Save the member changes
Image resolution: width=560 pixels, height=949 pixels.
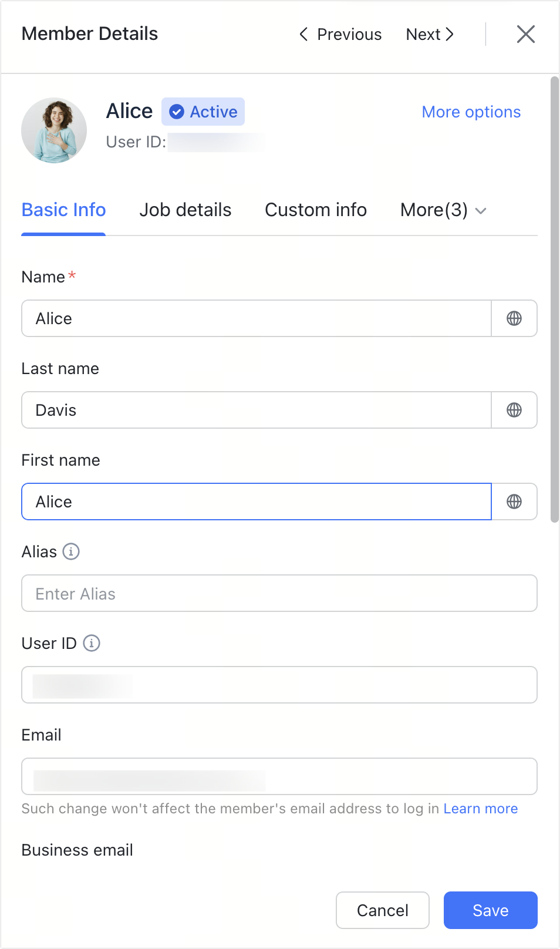tap(491, 910)
